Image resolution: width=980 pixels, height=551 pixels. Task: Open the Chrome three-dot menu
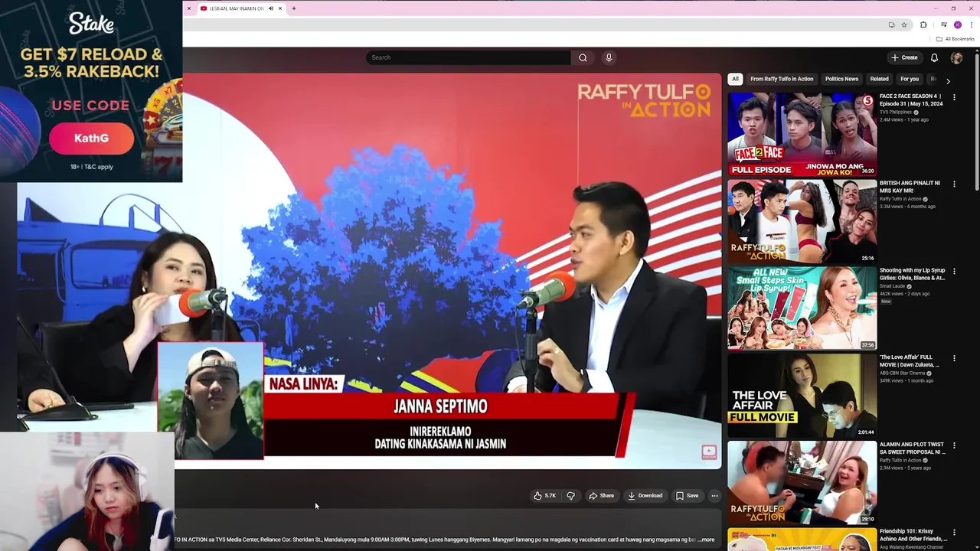click(x=971, y=25)
